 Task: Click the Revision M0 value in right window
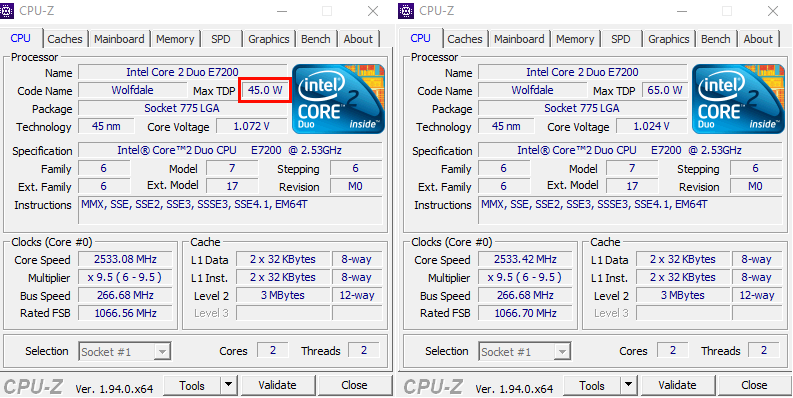(755, 186)
